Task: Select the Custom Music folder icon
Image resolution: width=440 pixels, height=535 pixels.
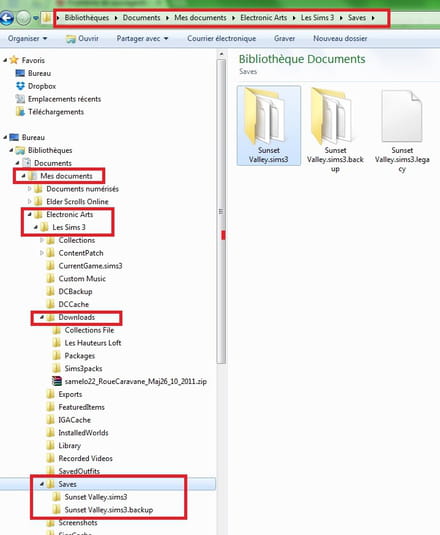Action: (x=50, y=279)
